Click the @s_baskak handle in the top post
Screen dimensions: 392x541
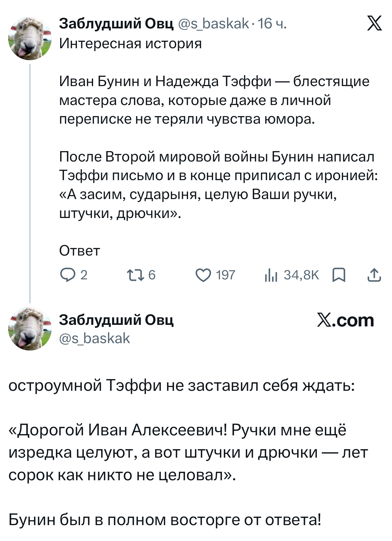pyautogui.click(x=213, y=24)
